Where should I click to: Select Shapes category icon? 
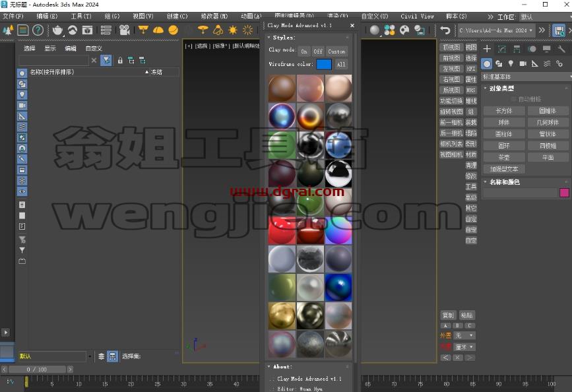499,64
